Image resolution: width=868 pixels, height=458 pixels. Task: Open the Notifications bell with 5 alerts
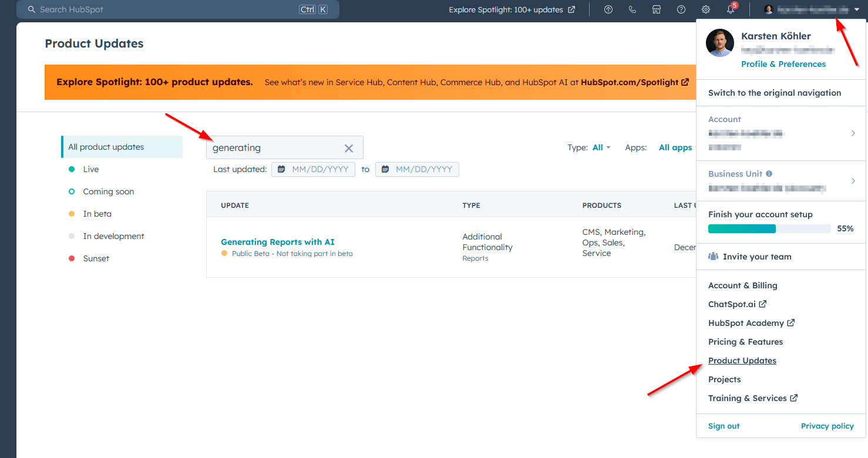coord(730,9)
